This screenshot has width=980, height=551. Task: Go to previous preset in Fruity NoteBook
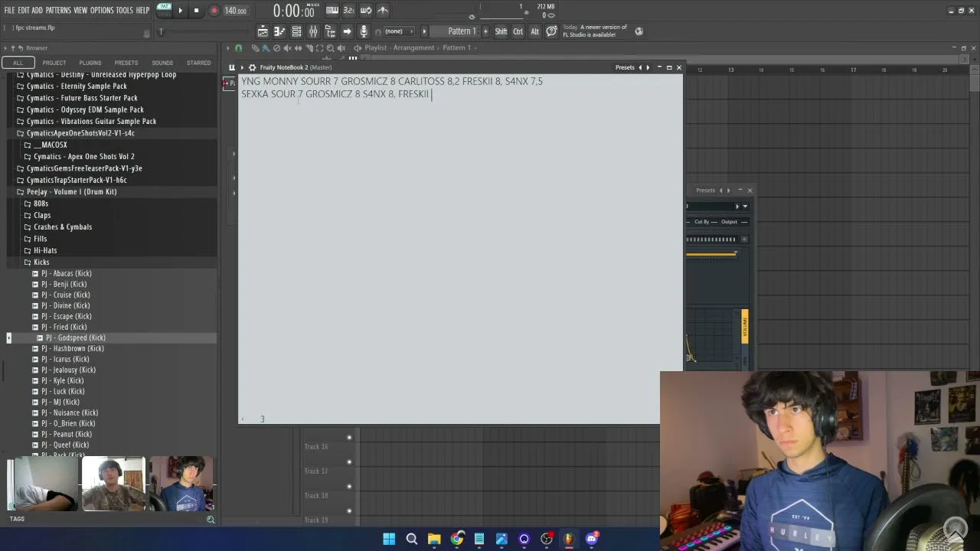(640, 67)
